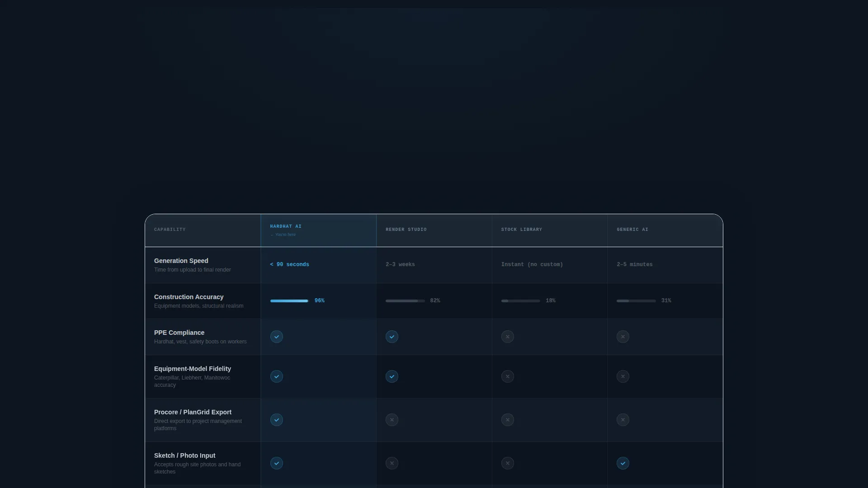Click the Sketch / Photo Input row title

click(x=184, y=455)
